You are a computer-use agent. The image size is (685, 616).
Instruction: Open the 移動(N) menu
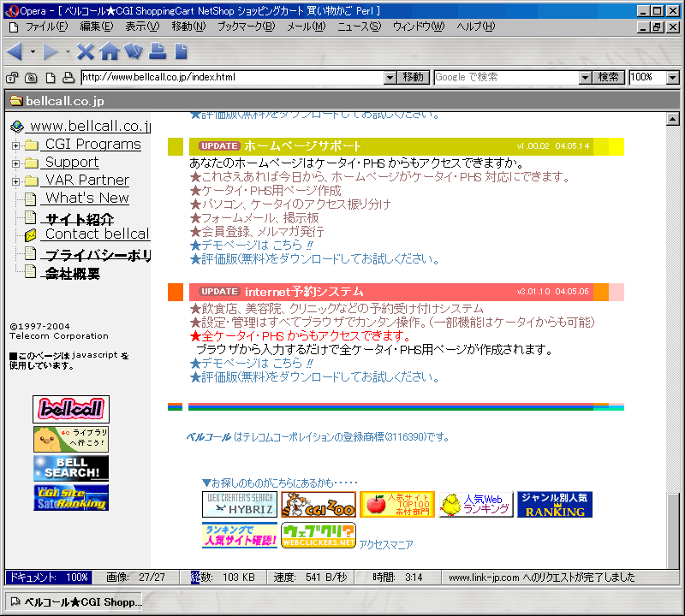click(x=188, y=27)
